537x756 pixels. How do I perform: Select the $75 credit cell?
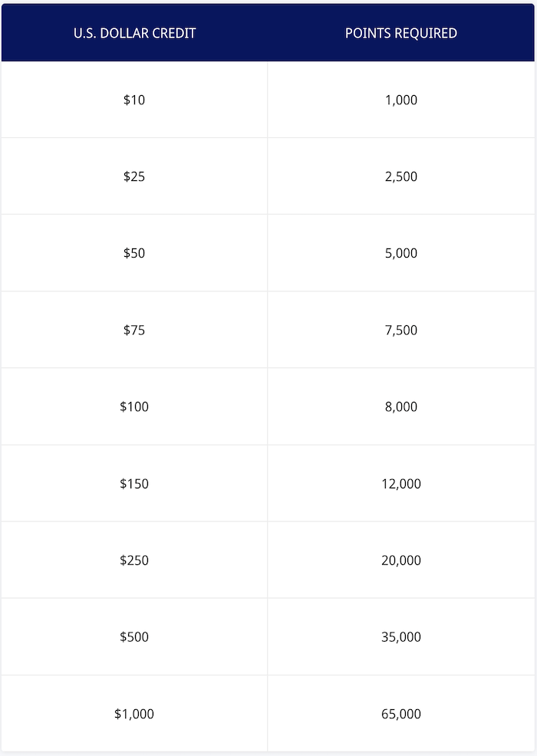click(x=134, y=330)
